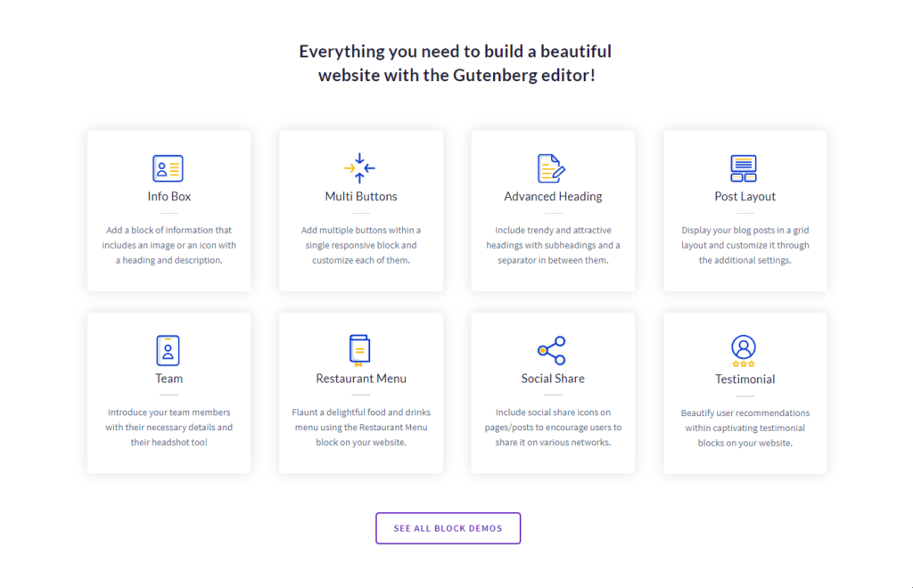Screen dimensions: 913x588
Task: Click the Post Layout title
Action: tap(744, 197)
